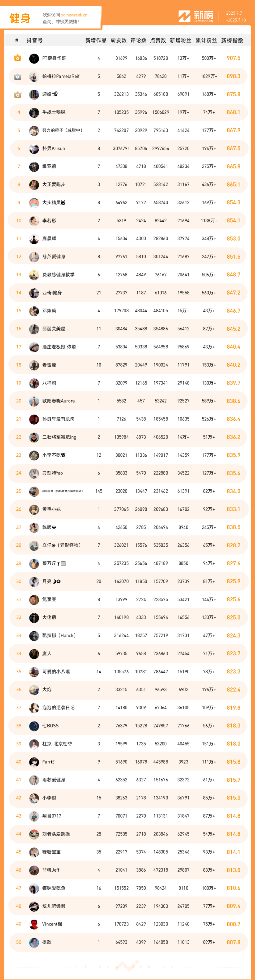Open PT健身华哥 avatar

click(34, 58)
